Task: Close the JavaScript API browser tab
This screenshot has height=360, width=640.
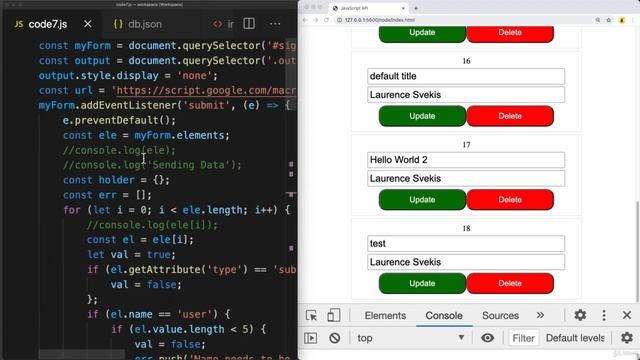Action: click(x=403, y=8)
